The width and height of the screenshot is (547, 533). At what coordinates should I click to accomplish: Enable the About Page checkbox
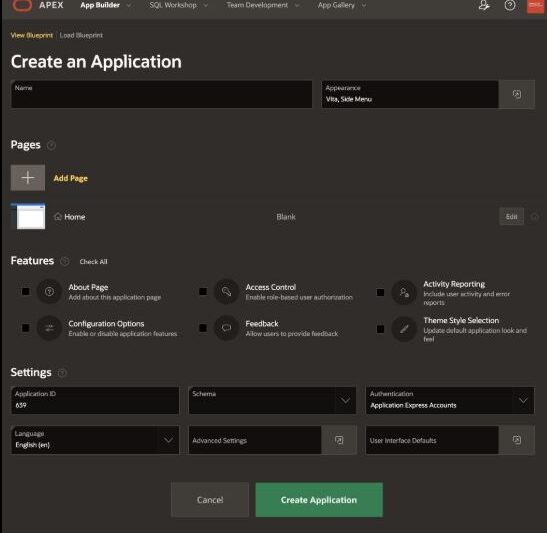click(x=25, y=291)
